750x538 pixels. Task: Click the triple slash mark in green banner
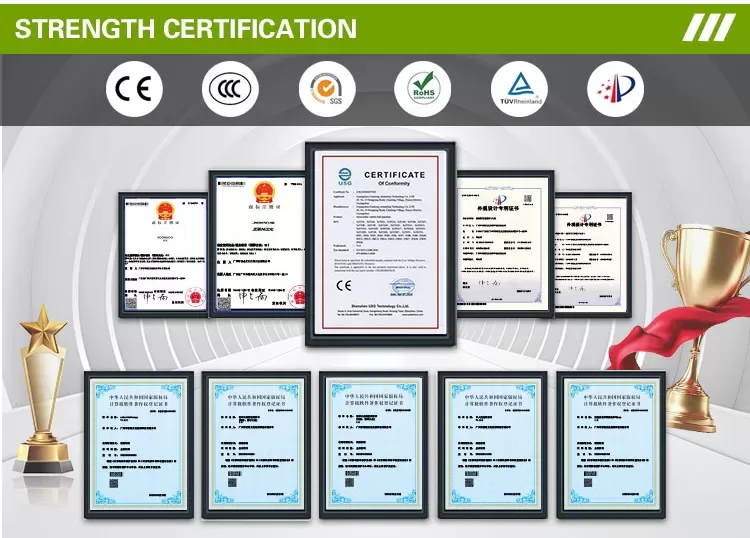coord(708,27)
